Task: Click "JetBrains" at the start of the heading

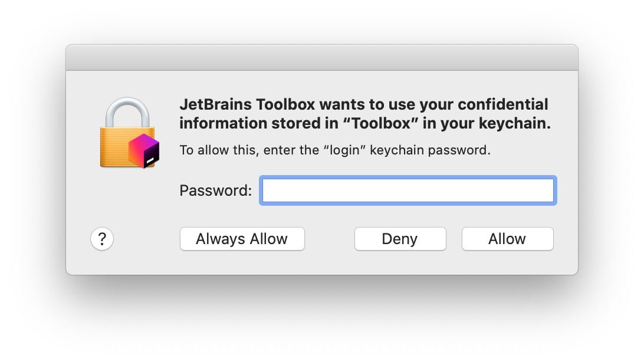Action: coord(216,105)
